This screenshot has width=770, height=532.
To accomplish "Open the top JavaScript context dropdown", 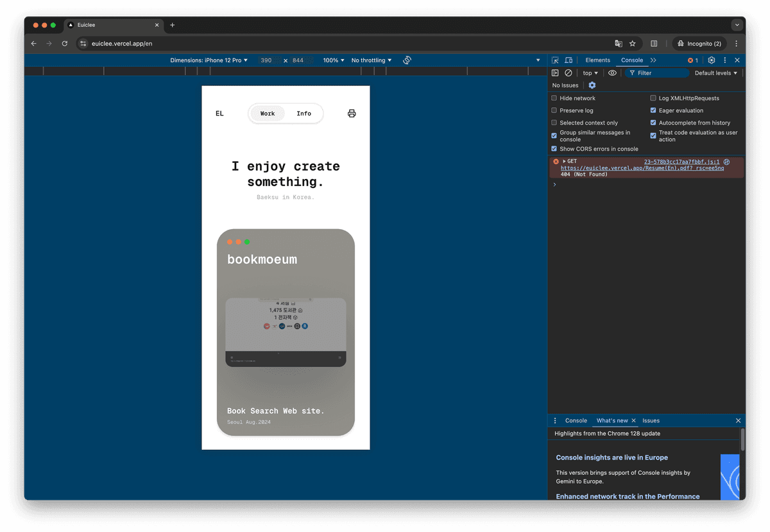I will (x=590, y=73).
